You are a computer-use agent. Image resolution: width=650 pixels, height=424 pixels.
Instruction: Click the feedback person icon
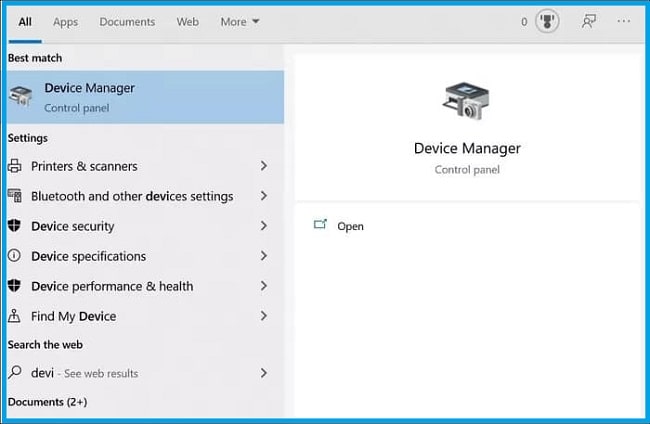589,21
